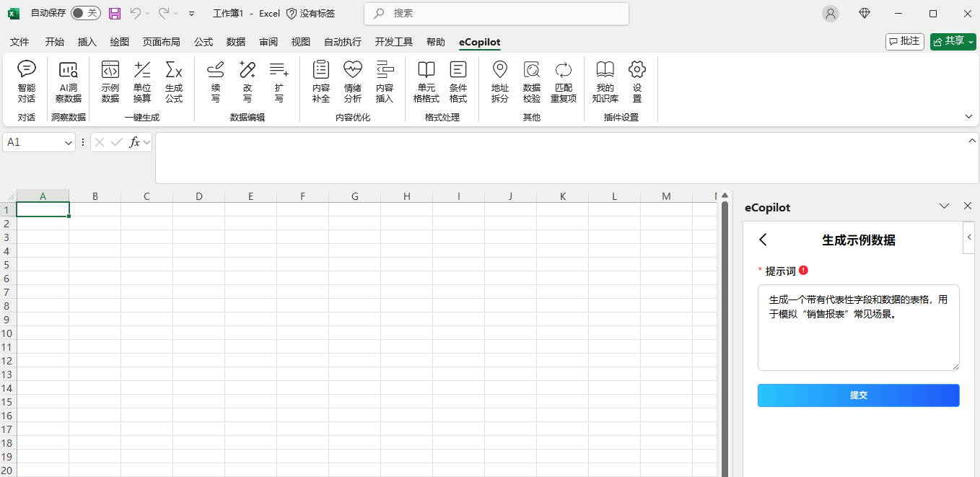Viewport: 980px width, 477px height.
Task: Select the 单位换算 unit conversion tool
Action: [142, 82]
